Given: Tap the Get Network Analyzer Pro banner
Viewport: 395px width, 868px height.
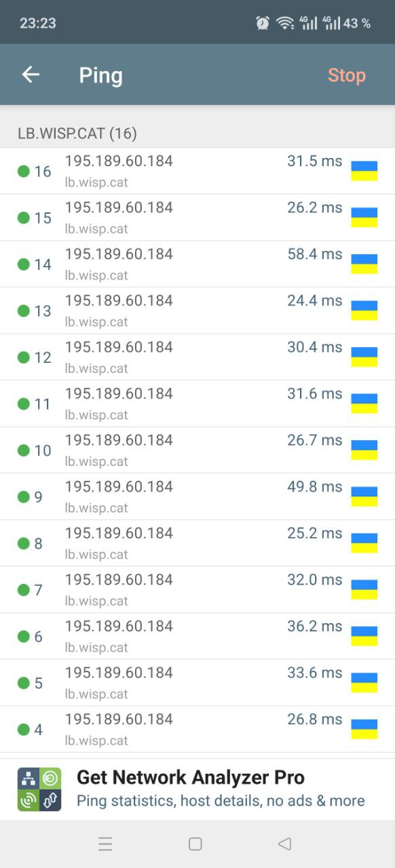Looking at the screenshot, I should coord(197,789).
